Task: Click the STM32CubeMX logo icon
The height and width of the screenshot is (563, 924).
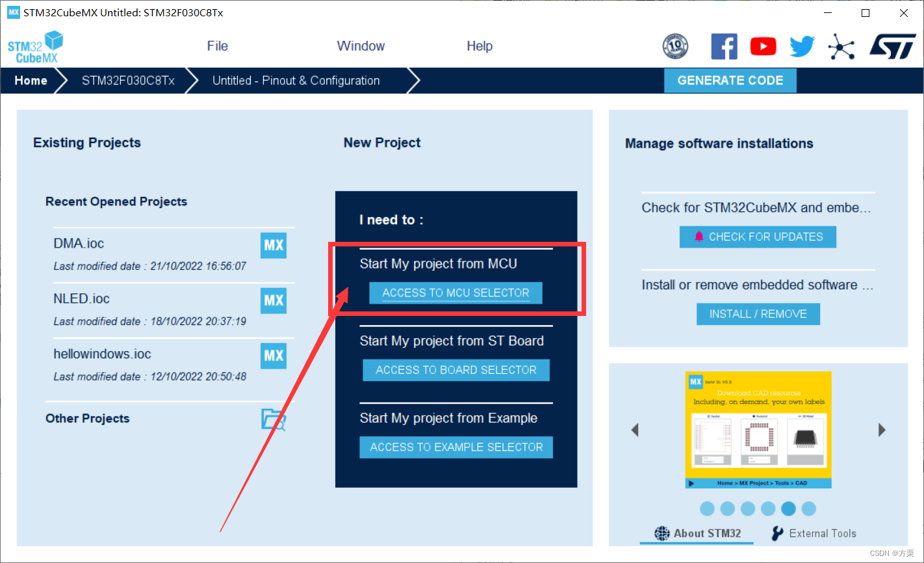Action: (35, 47)
